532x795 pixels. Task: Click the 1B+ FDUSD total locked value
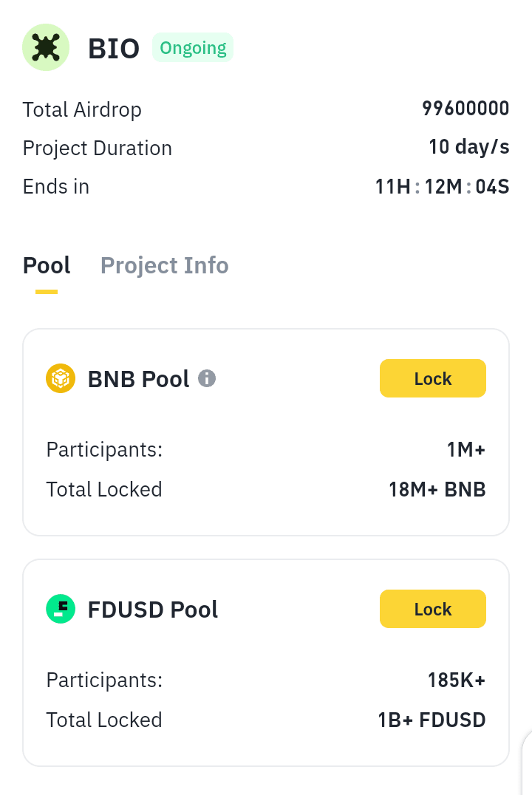click(x=432, y=720)
